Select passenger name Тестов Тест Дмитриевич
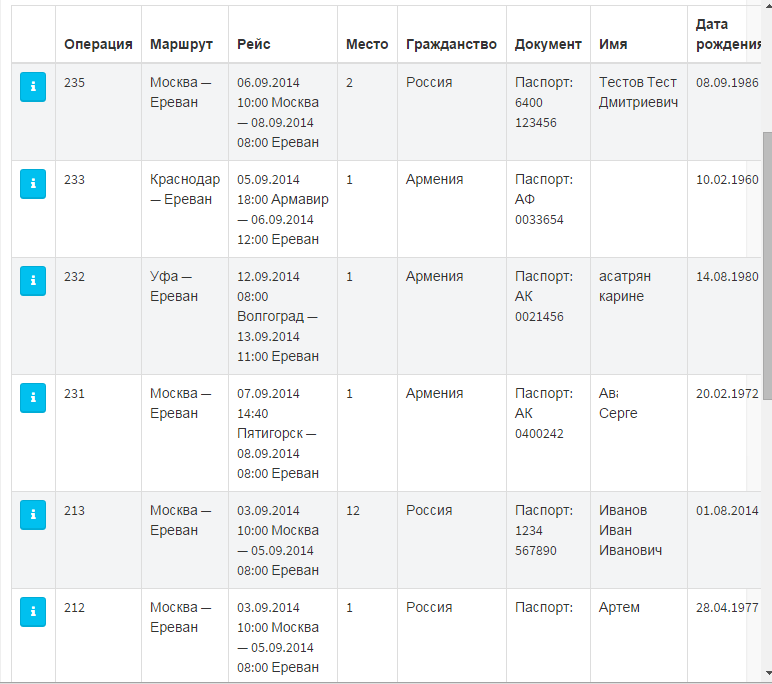 click(x=638, y=92)
